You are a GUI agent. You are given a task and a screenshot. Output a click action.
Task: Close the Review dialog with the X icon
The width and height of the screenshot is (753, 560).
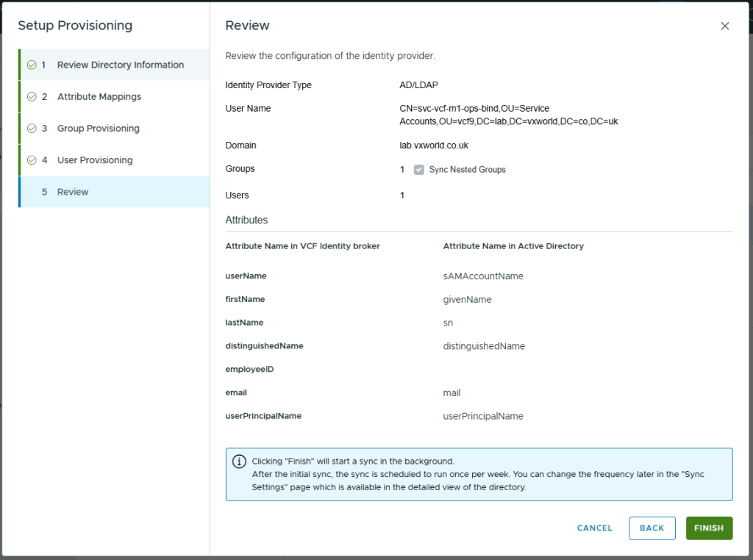click(725, 26)
